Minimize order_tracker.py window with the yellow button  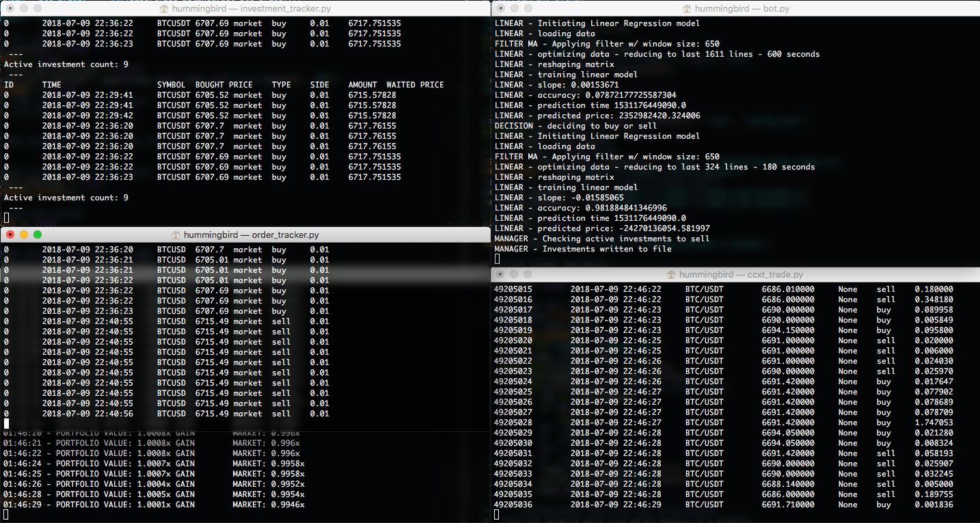coord(24,234)
